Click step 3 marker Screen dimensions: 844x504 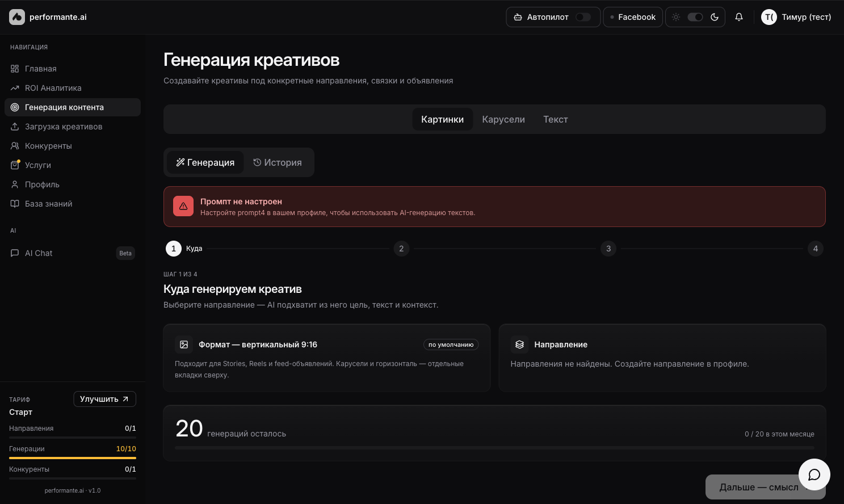coord(608,249)
